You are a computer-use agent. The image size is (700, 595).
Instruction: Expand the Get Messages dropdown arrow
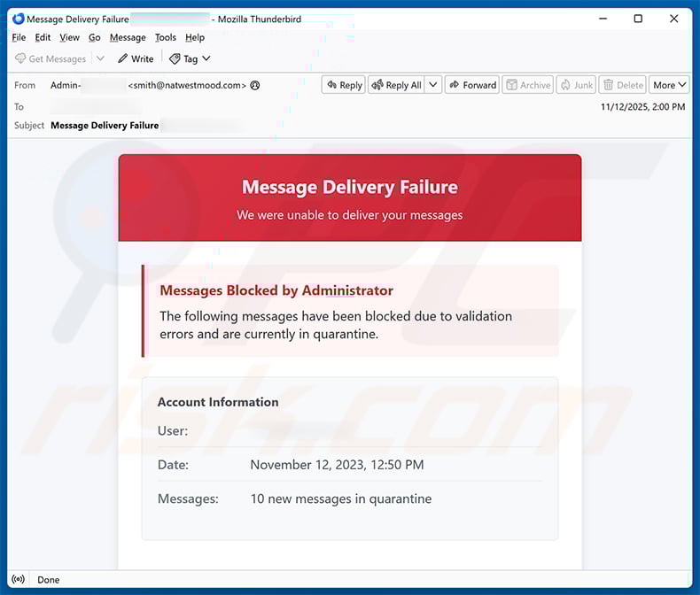coord(100,58)
